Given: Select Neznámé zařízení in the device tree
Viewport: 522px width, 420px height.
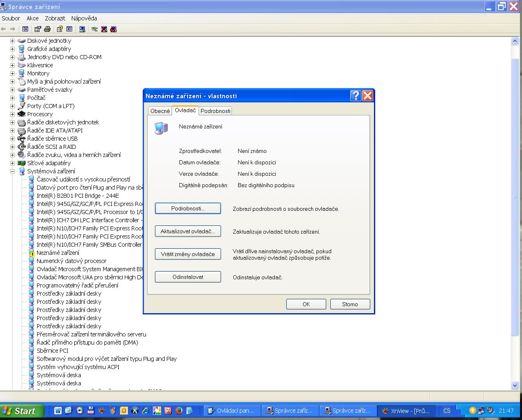Looking at the screenshot, I should pyautogui.click(x=58, y=253).
